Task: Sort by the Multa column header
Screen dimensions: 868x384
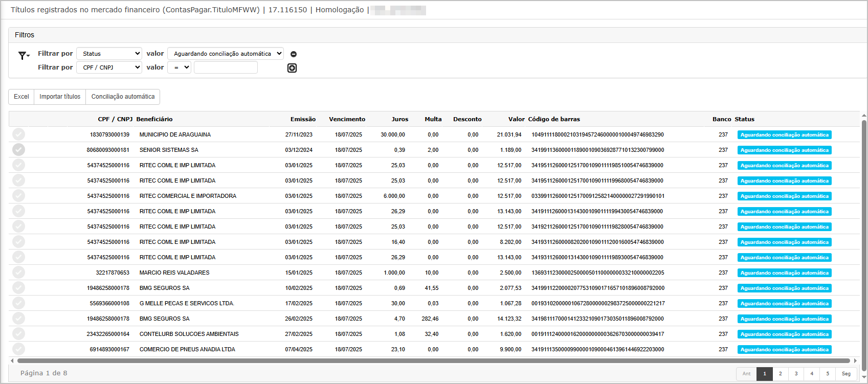Action: [433, 119]
